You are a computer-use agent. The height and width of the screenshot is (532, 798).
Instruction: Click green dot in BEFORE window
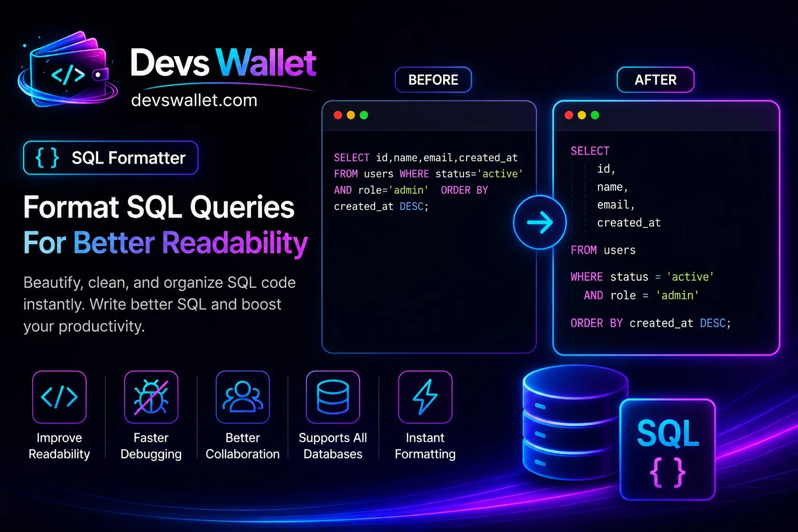pyautogui.click(x=364, y=115)
